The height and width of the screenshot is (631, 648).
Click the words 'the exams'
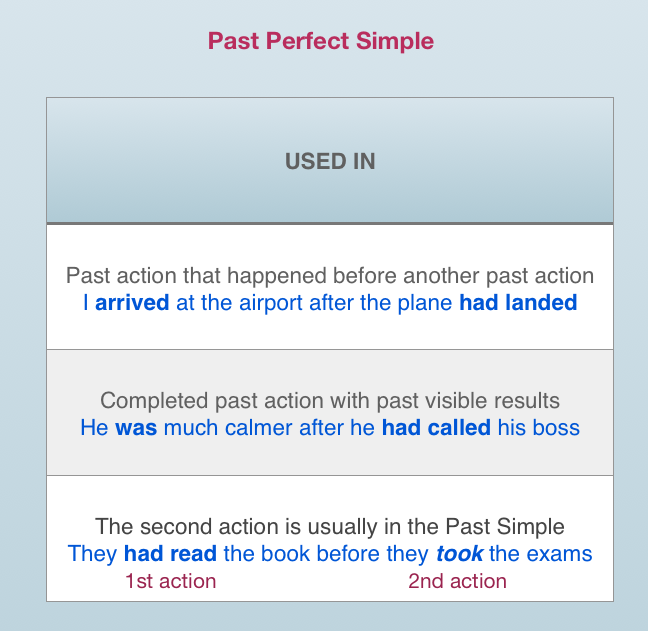pos(541,554)
